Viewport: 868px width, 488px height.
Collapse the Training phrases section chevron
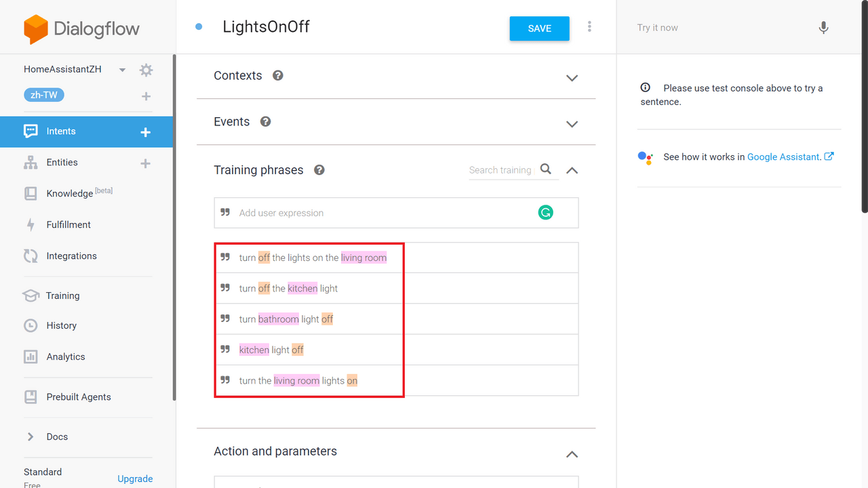(x=572, y=170)
